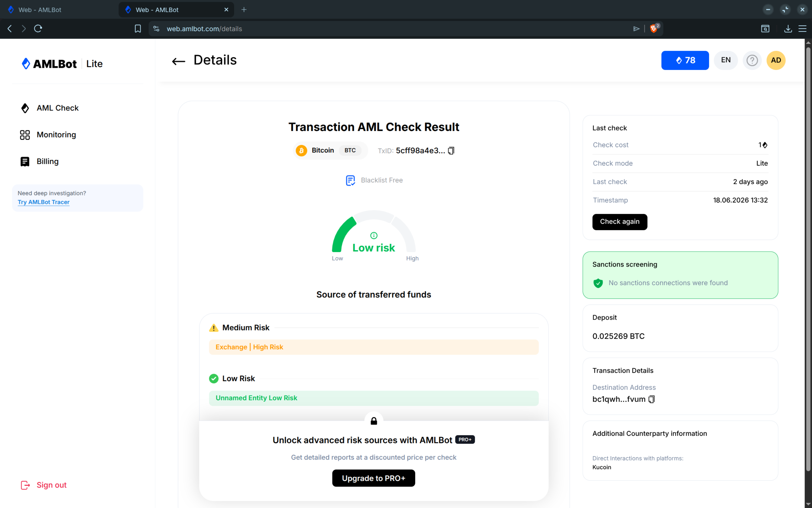Click the Blacklist Free document icon
812x508 pixels.
coord(350,180)
